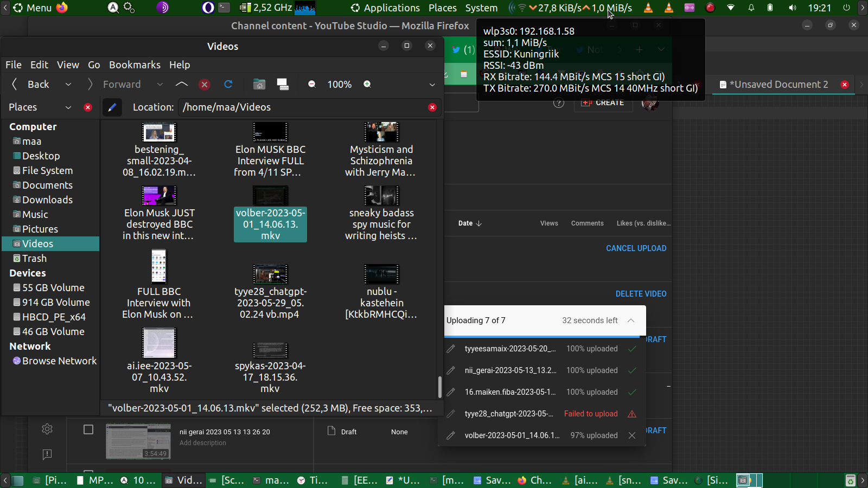
Task: Open the Help menu in Videos window
Action: point(180,65)
